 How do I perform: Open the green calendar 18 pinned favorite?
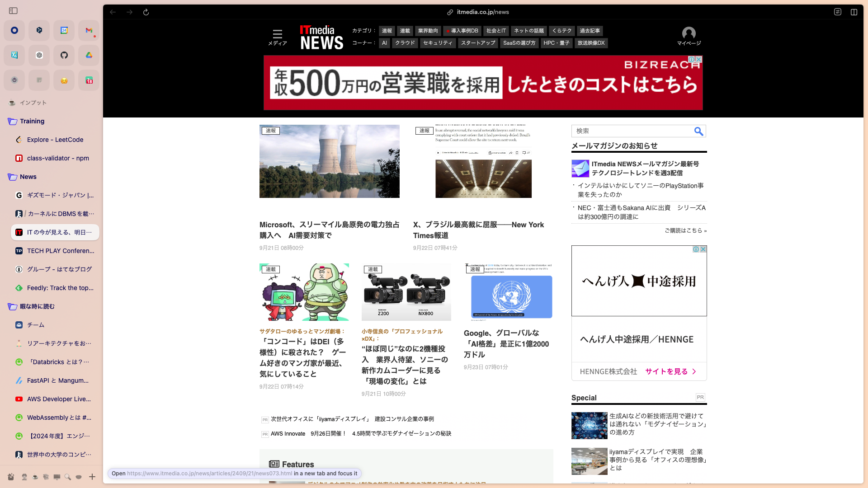[89, 80]
